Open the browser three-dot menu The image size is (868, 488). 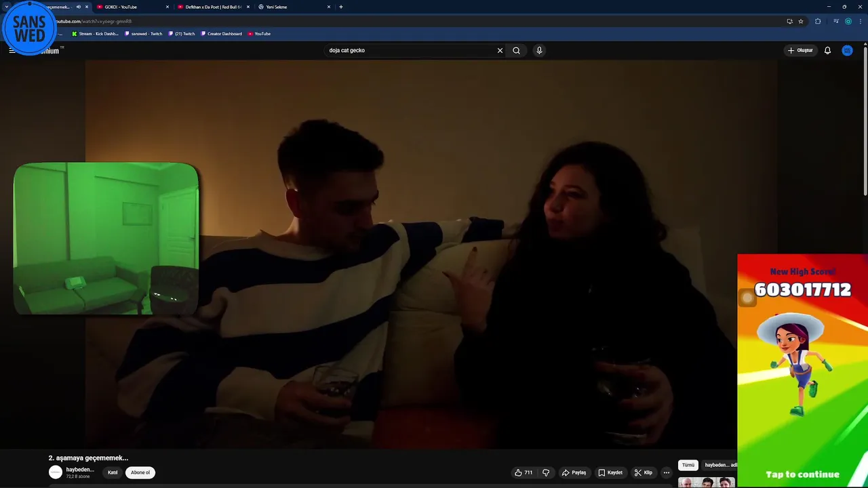coord(860,21)
